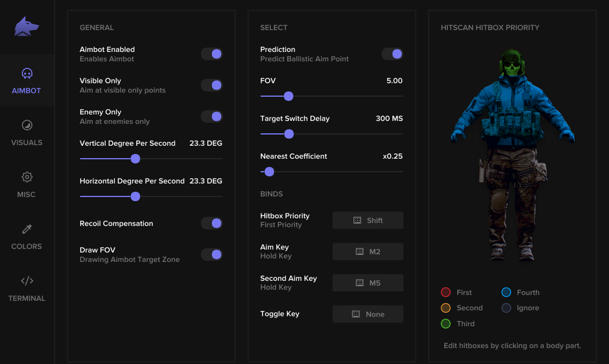609x364 pixels.
Task: Click Horizontal Degree Per Second slider handle
Action: [x=135, y=196]
